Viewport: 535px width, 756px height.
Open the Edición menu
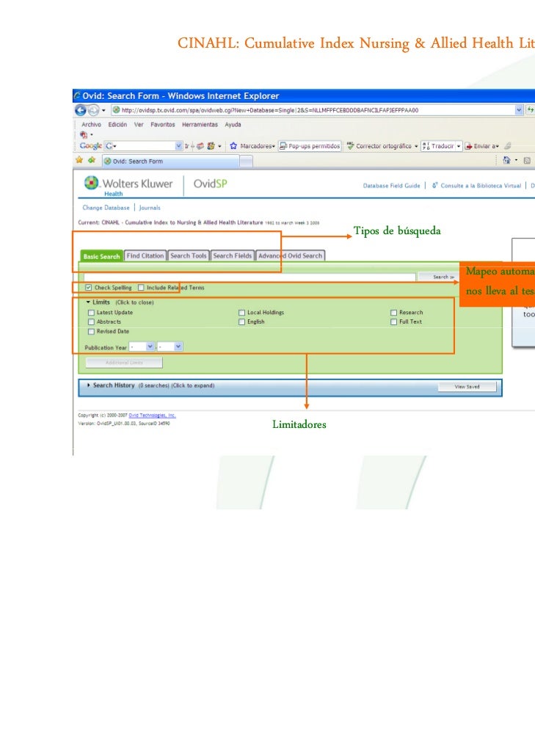(117, 124)
